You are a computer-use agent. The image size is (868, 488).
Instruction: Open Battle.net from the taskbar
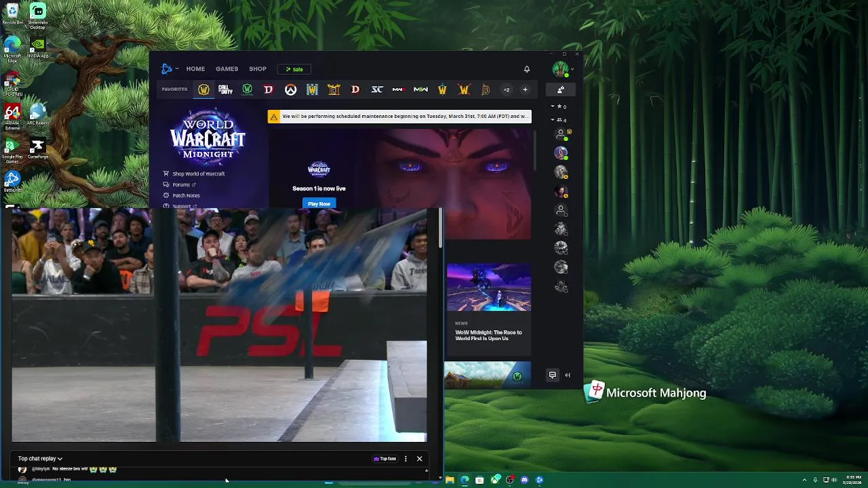(539, 480)
